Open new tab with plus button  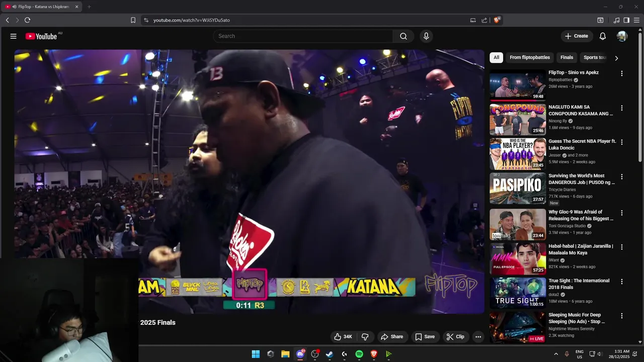89,7
